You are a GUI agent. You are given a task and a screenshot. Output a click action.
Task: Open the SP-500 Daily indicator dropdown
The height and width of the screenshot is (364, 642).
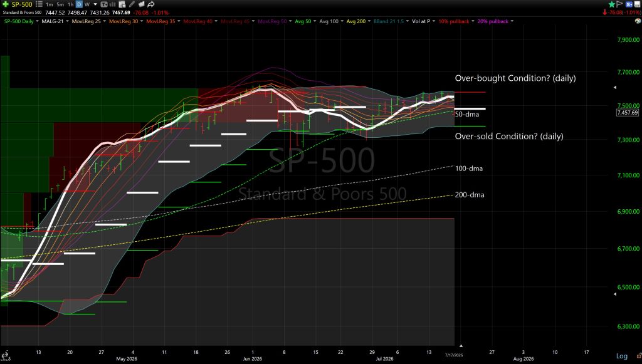(x=37, y=21)
